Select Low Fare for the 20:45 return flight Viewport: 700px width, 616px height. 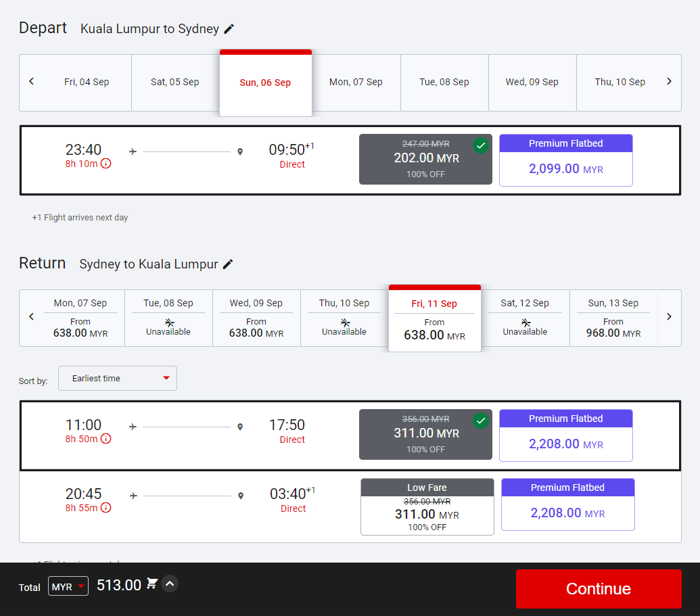point(427,506)
